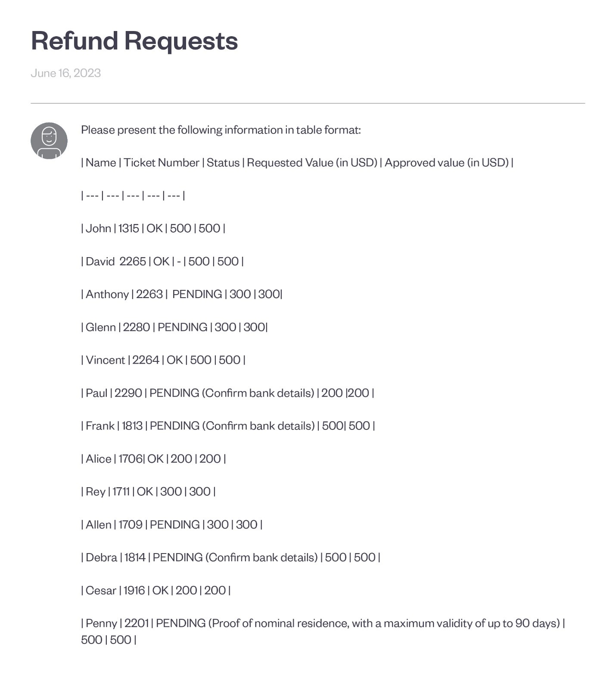Viewport: 616px width, 675px height.
Task: Click the user avatar icon
Action: (x=49, y=141)
